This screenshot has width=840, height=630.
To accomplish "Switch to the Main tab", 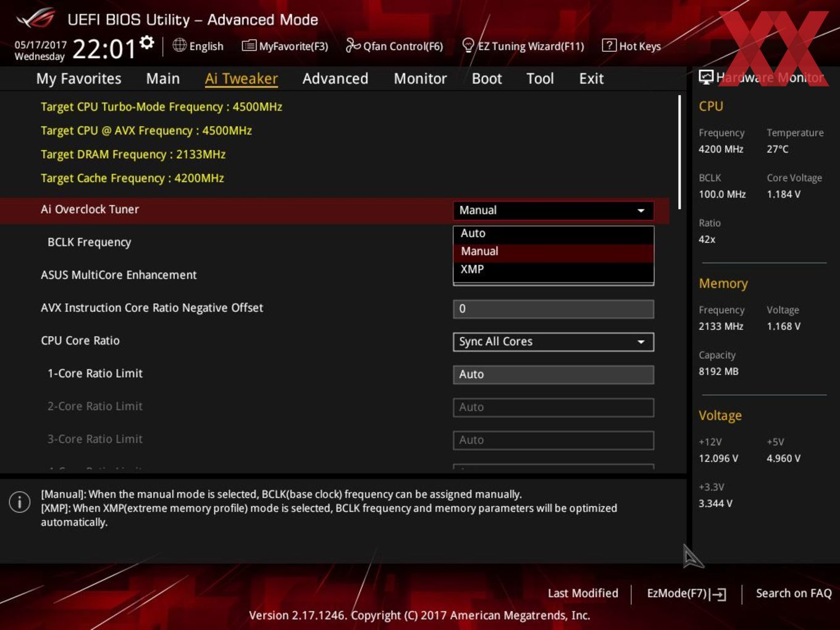I will [x=163, y=78].
